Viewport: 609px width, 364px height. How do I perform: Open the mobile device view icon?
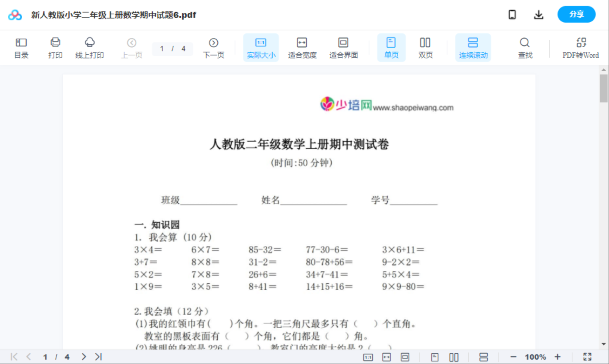[x=512, y=14]
